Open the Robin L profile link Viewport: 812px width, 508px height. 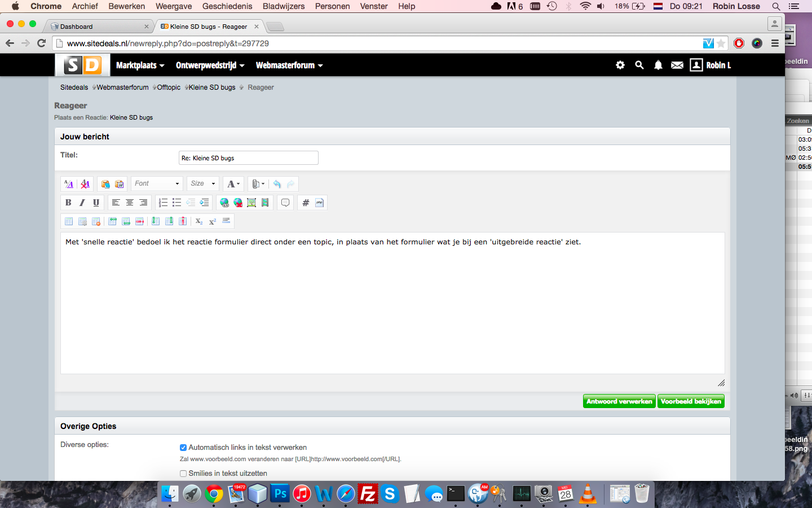(710, 65)
